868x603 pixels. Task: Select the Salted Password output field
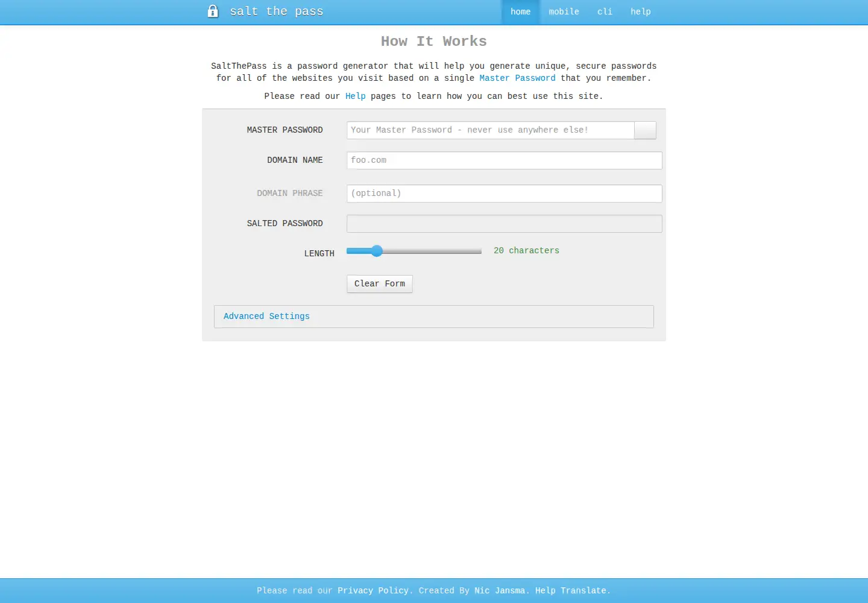pos(505,224)
